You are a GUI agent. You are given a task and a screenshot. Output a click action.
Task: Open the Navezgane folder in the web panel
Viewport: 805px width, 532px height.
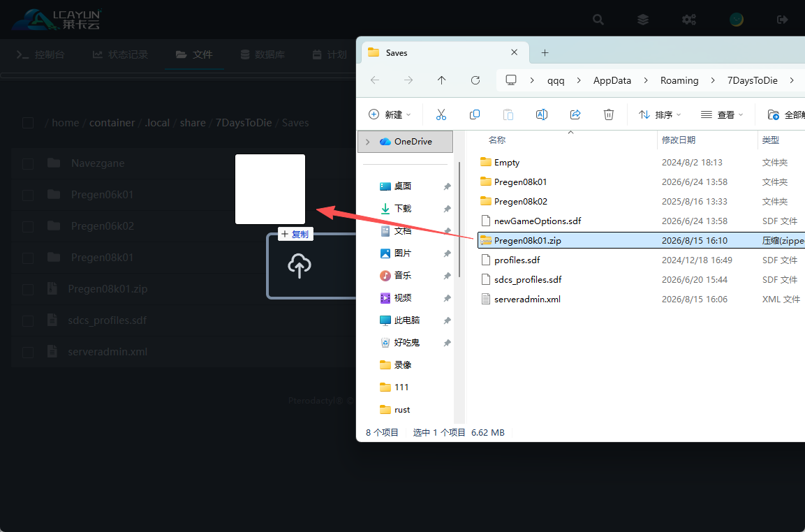(98, 163)
